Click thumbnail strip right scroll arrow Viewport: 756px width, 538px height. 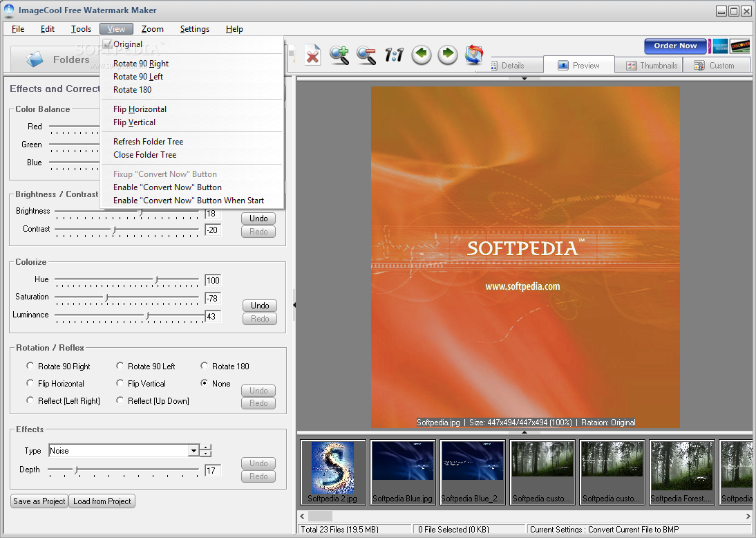pyautogui.click(x=748, y=516)
